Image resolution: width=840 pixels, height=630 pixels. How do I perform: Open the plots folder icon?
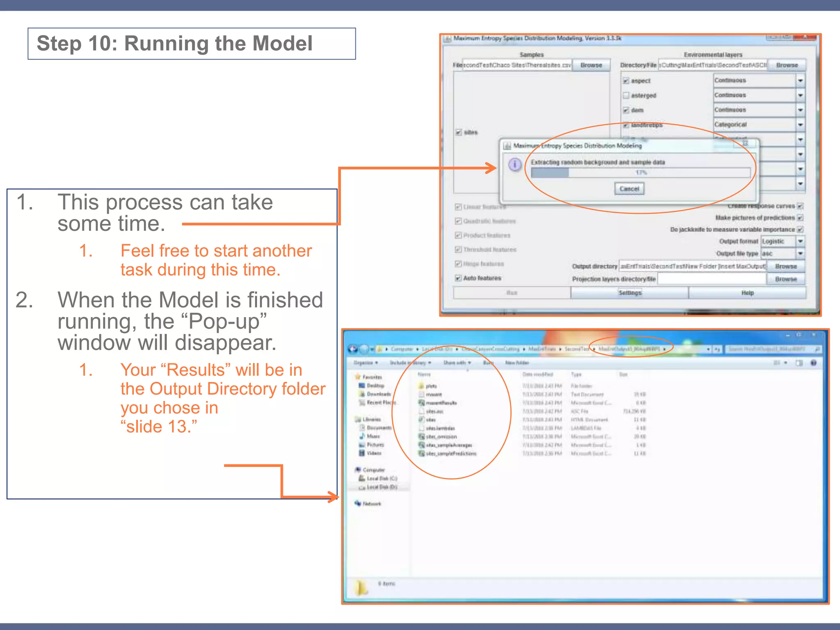[421, 386]
